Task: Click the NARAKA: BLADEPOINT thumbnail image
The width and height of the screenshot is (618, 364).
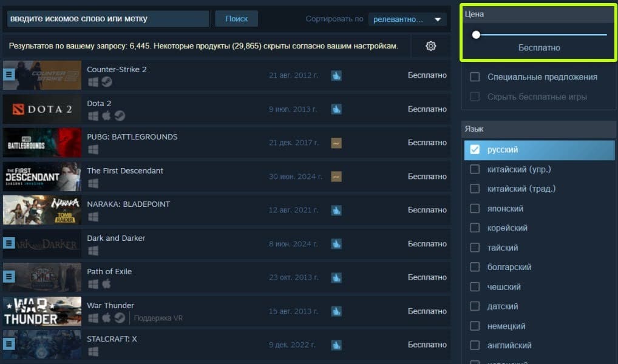Action: click(42, 210)
